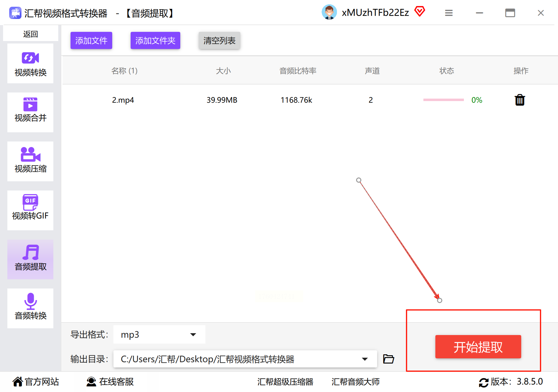Clear the list with 清空列表
The width and height of the screenshot is (558, 392).
click(x=220, y=40)
